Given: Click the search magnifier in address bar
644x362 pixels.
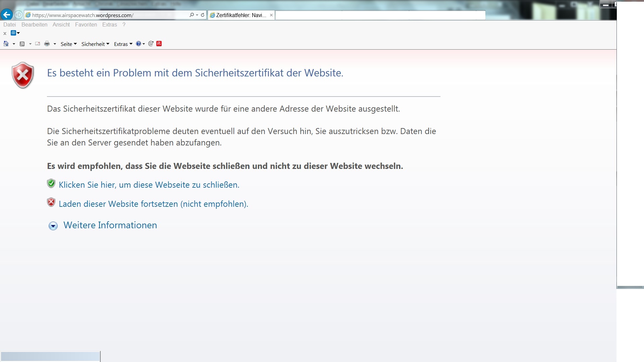Looking at the screenshot, I should click(192, 15).
